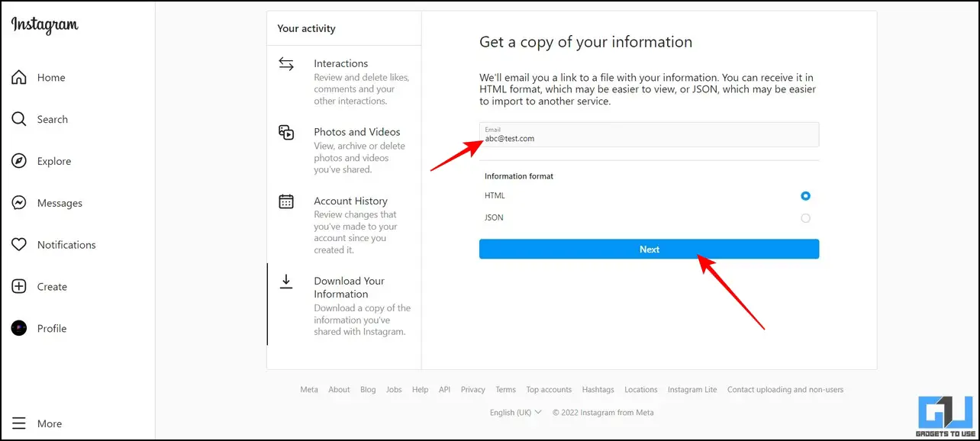
Task: Click the Notifications heart icon
Action: (x=19, y=245)
